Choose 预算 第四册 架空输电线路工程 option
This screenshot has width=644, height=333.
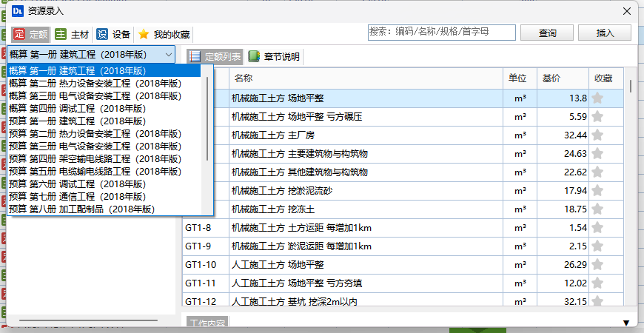coord(95,158)
